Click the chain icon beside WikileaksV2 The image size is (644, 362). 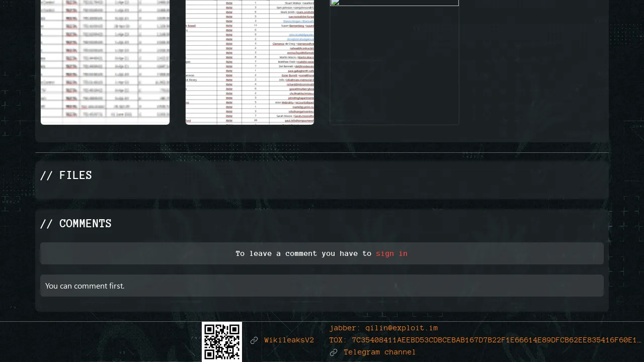(x=254, y=340)
